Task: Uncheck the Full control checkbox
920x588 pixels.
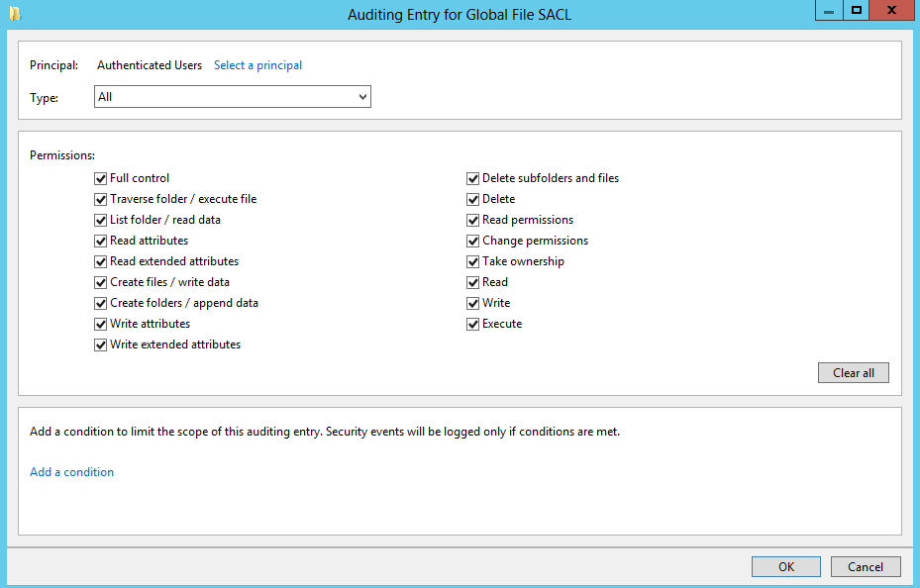Action: click(x=100, y=178)
